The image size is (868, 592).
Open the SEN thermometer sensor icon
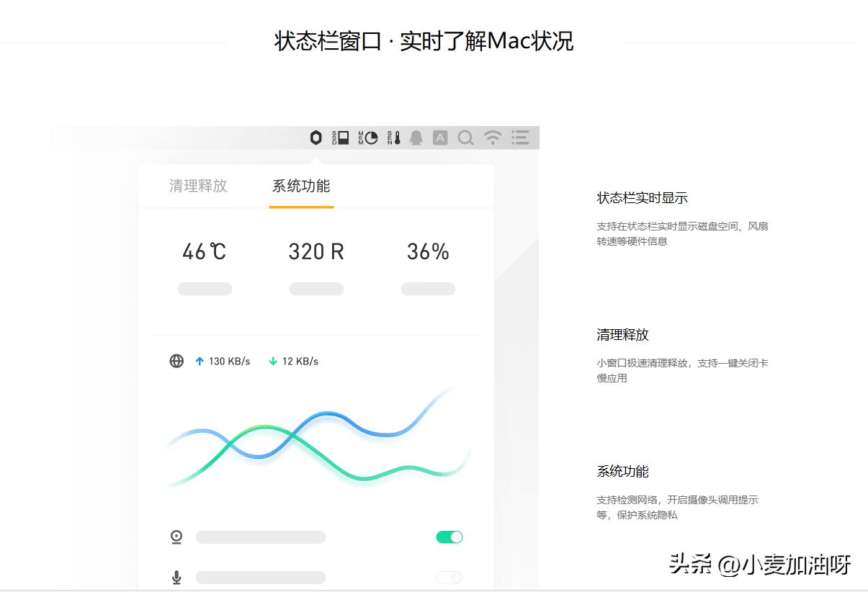click(393, 138)
